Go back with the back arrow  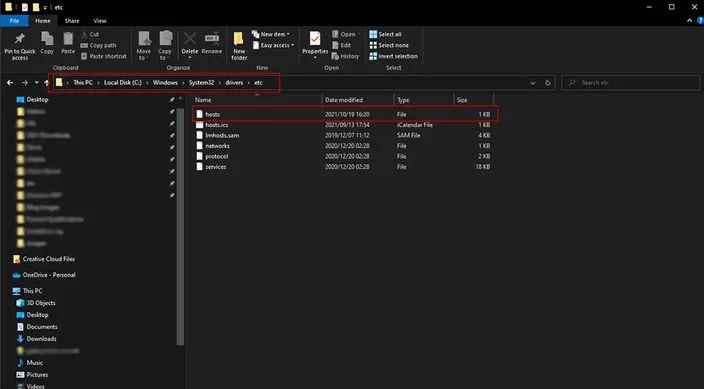10,83
